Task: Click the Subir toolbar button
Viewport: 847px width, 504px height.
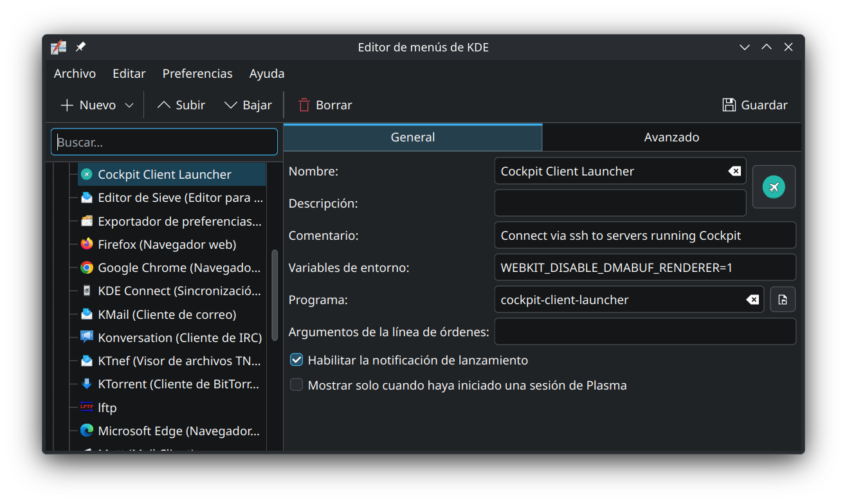Action: point(181,105)
